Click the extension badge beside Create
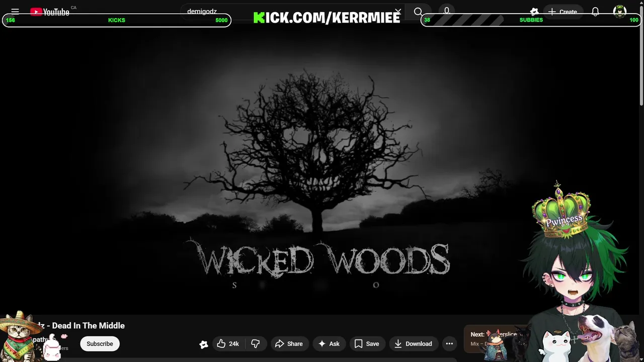 pos(534,12)
